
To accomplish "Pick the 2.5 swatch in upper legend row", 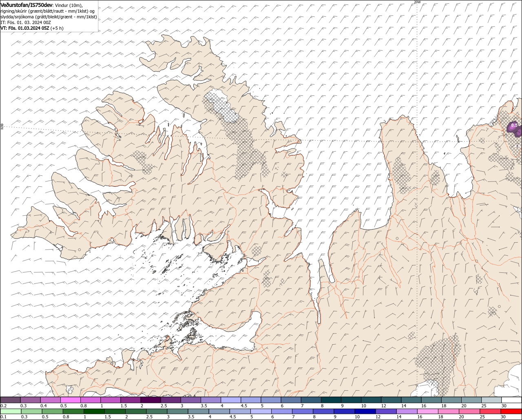I will pyautogui.click(x=171, y=400).
